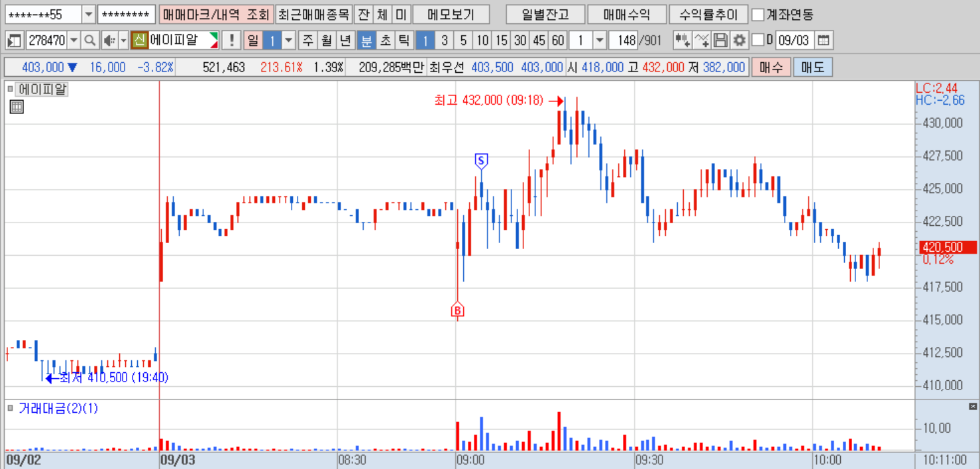The image size is (980, 469).
Task: Switch chart to 주 (weekly) period
Action: coord(308,40)
